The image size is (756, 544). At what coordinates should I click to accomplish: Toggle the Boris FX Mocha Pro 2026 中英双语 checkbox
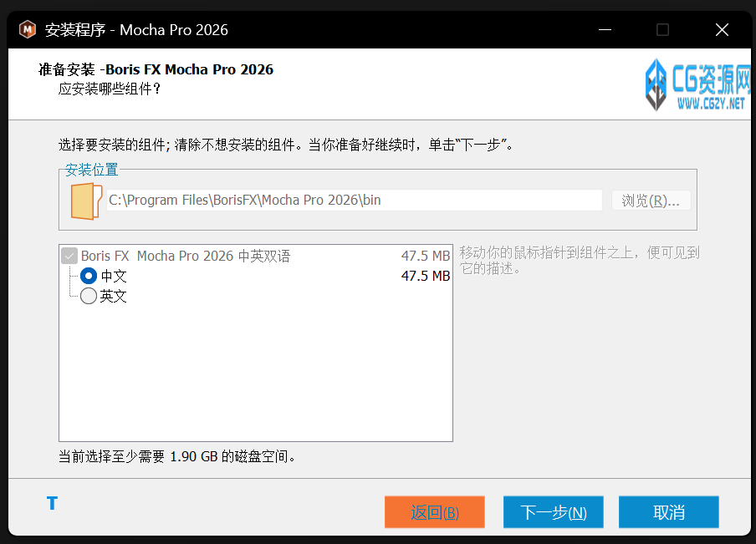(x=69, y=256)
